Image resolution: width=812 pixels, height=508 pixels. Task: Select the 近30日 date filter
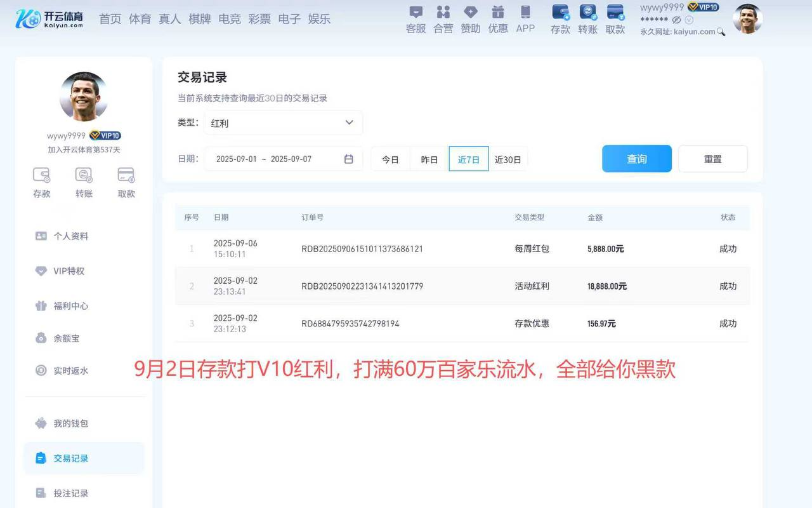[x=508, y=159]
